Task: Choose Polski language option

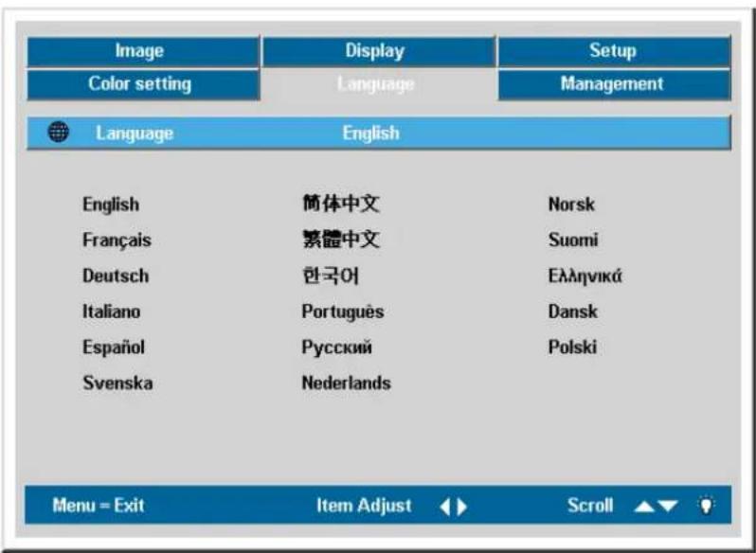Action: pyautogui.click(x=572, y=348)
